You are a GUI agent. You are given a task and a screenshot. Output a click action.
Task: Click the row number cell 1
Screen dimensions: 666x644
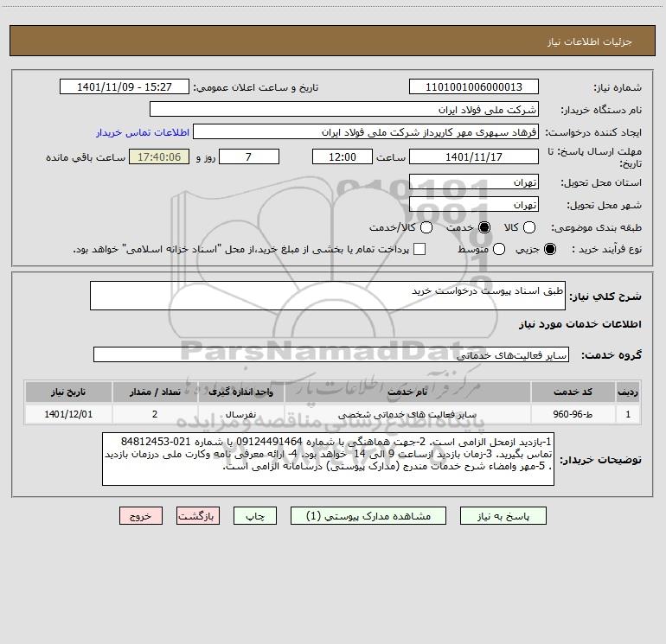(x=628, y=414)
